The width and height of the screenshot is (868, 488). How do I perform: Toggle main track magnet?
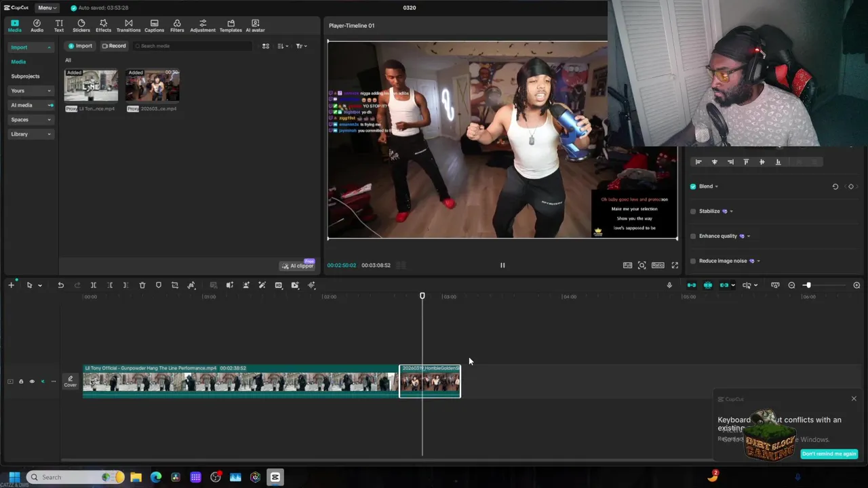691,285
